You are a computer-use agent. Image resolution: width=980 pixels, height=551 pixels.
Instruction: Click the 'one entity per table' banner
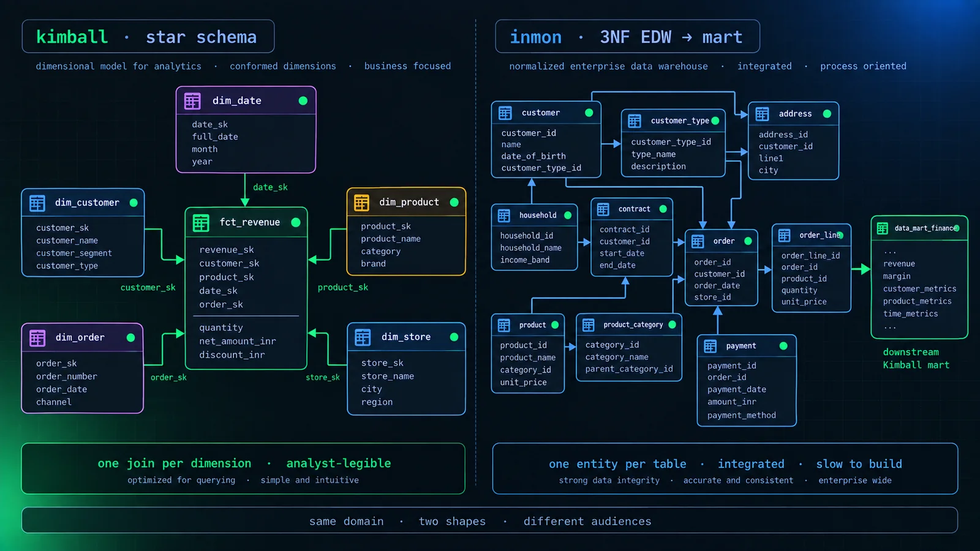(x=725, y=469)
